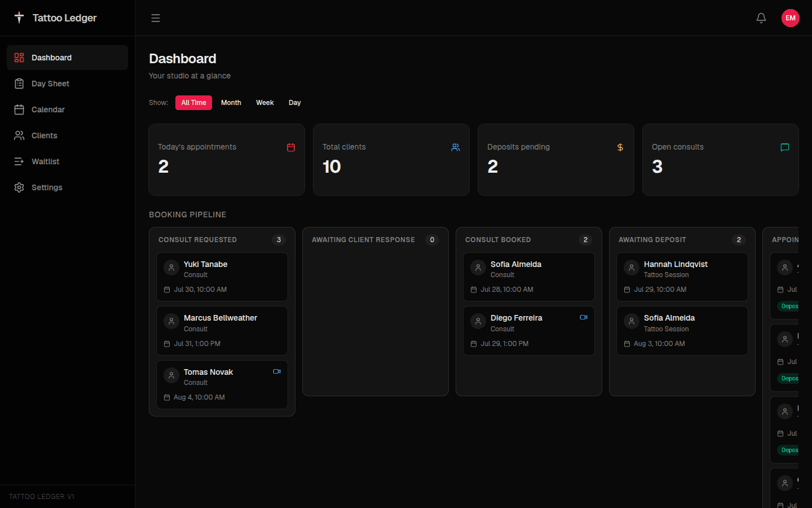The height and width of the screenshot is (508, 812).
Task: Open the EM user avatar menu
Action: pyautogui.click(x=791, y=18)
